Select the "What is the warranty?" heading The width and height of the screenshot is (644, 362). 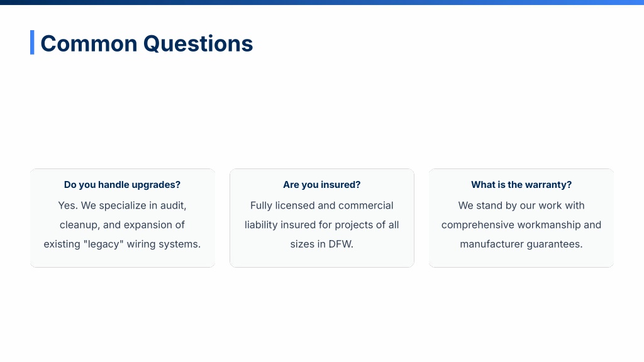coord(521,185)
